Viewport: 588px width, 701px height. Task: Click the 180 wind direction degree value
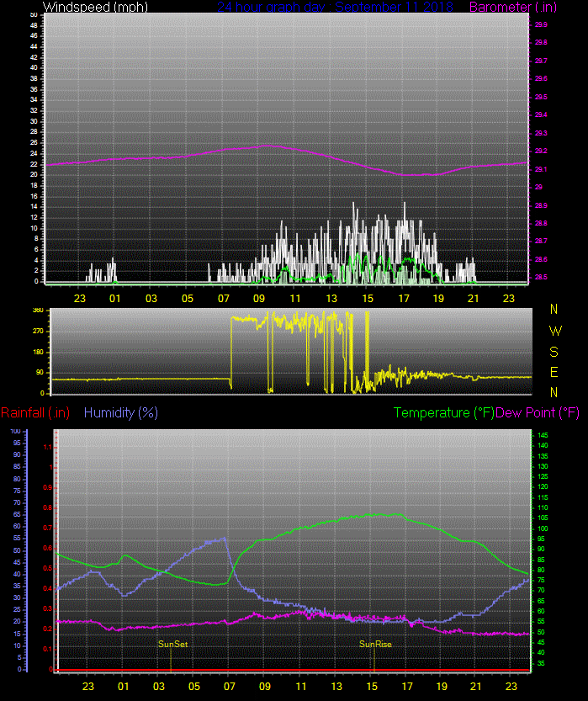click(x=38, y=352)
